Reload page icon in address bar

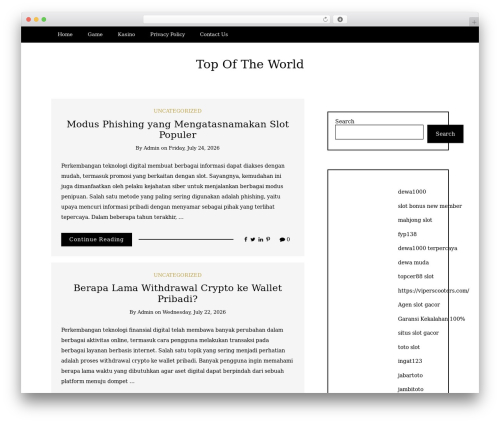(x=325, y=20)
